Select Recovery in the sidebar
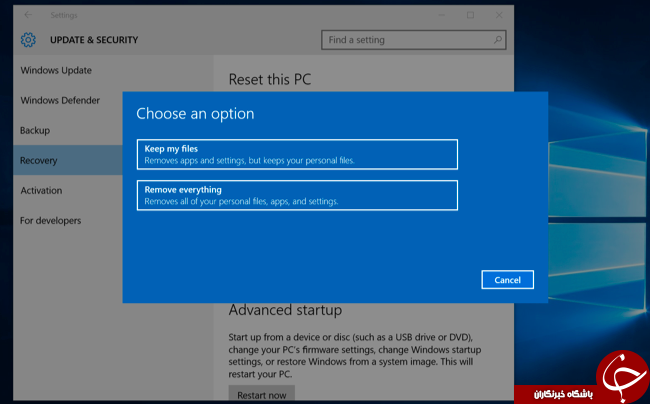This screenshot has width=650, height=404. [68, 160]
